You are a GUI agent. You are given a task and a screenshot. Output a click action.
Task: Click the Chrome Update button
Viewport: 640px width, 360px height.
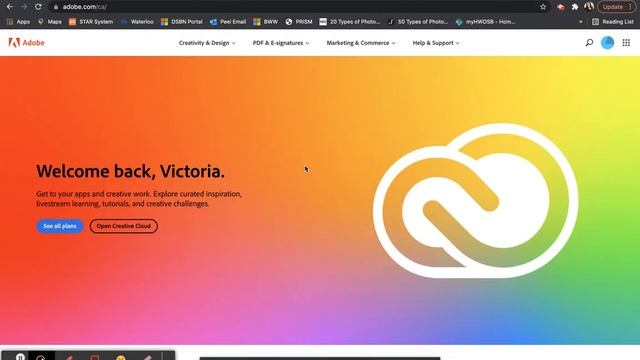(x=613, y=7)
